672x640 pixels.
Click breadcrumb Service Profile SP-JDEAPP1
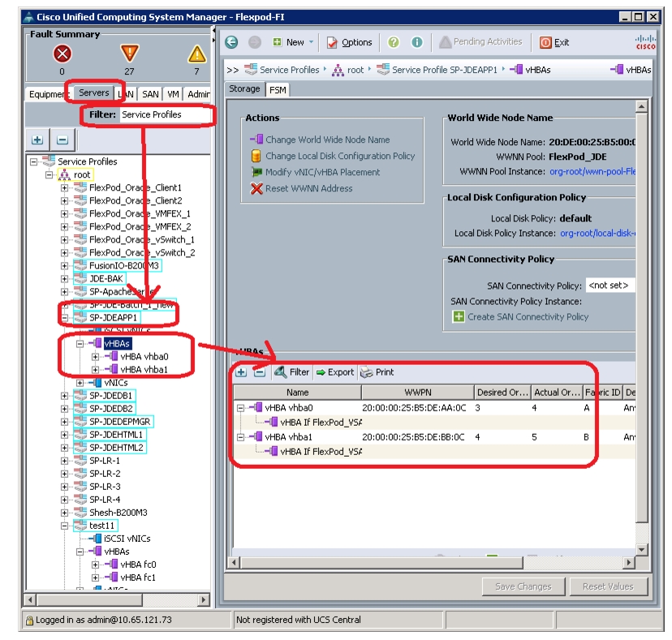pyautogui.click(x=437, y=70)
